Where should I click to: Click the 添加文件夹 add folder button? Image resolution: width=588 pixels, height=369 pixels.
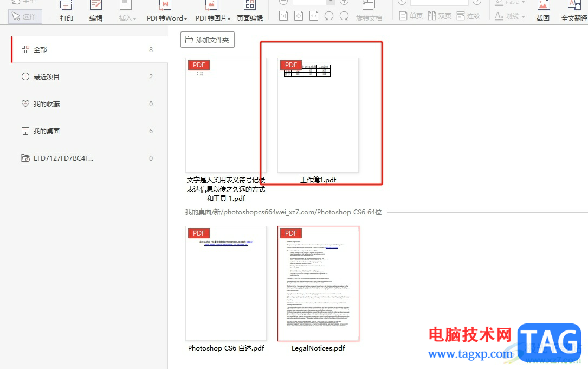click(x=208, y=40)
